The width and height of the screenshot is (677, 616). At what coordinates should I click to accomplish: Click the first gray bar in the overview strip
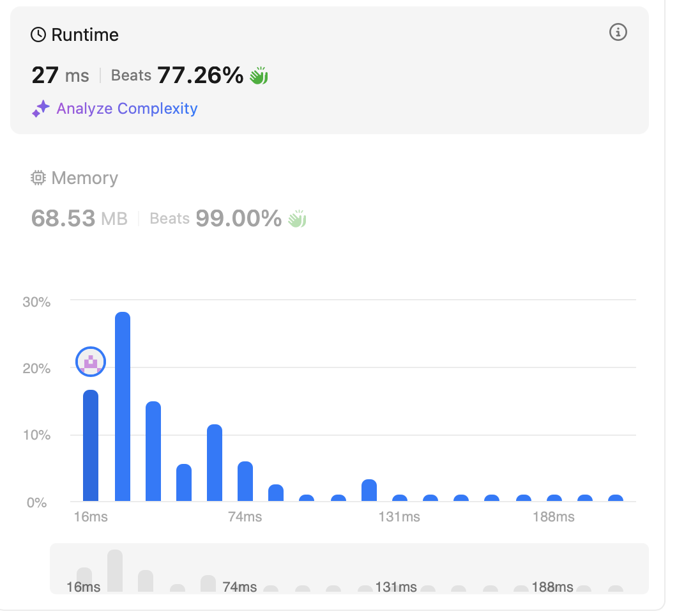[84, 578]
